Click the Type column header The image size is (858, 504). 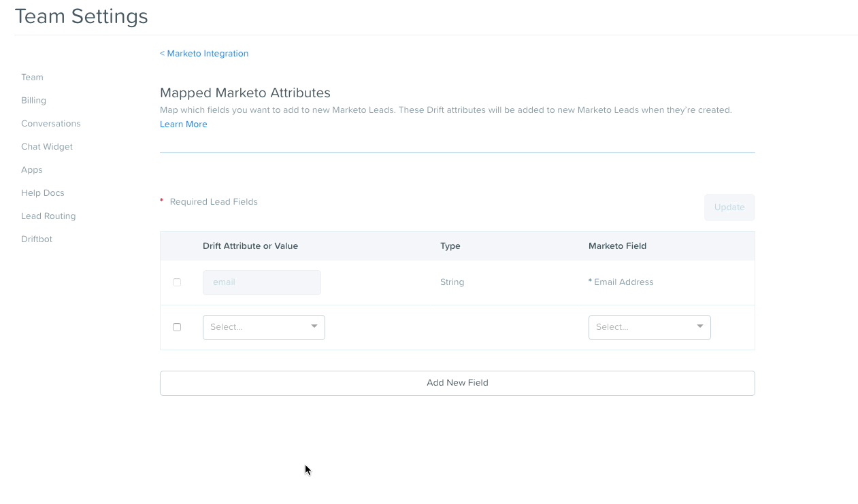coord(450,246)
